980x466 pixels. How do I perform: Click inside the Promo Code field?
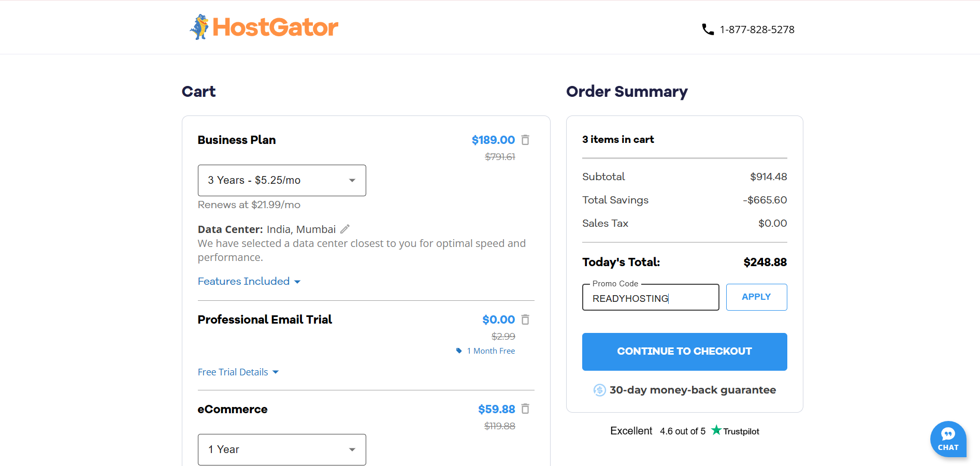pyautogui.click(x=651, y=298)
